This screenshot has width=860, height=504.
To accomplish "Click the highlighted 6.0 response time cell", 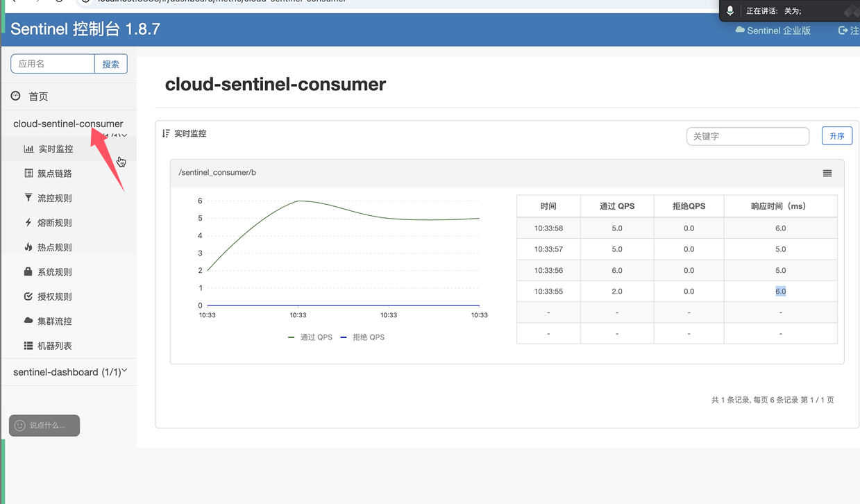I will tap(781, 292).
